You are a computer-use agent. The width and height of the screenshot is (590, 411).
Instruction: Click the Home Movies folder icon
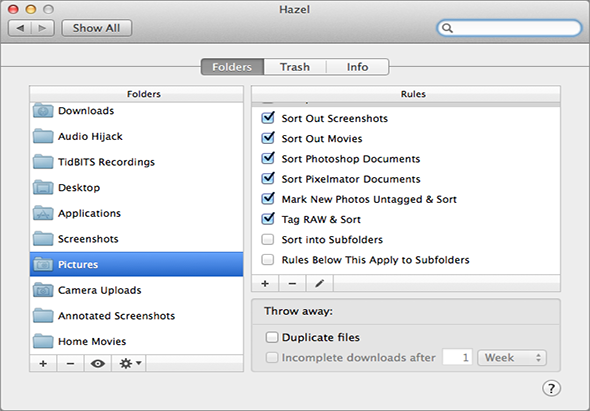[43, 341]
